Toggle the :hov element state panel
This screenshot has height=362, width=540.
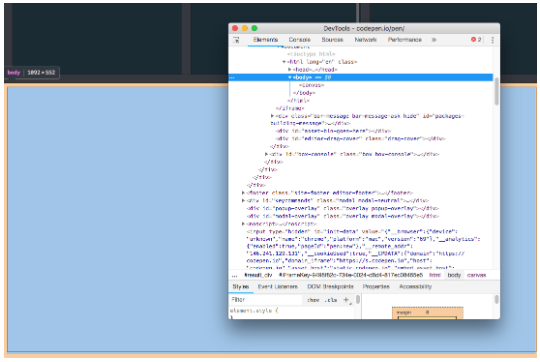click(x=313, y=300)
